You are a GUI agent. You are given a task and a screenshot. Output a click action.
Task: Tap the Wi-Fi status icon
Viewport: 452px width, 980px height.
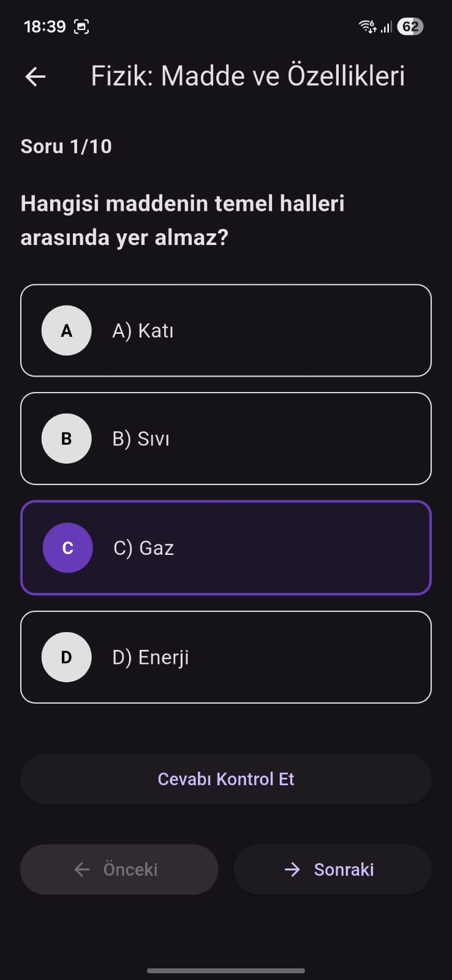[367, 26]
